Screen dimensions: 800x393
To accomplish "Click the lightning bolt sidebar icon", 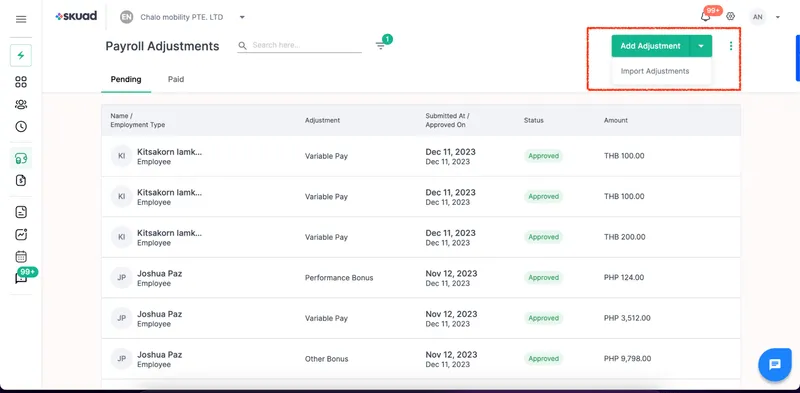I will coord(21,56).
